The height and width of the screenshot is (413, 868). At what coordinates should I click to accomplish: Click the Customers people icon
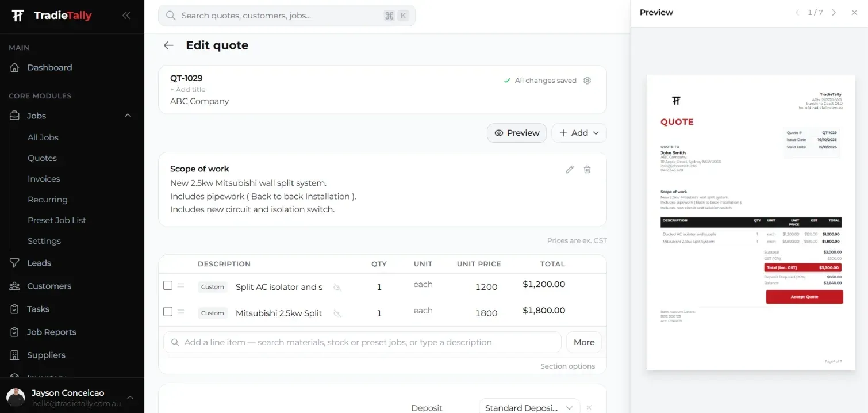(16, 286)
